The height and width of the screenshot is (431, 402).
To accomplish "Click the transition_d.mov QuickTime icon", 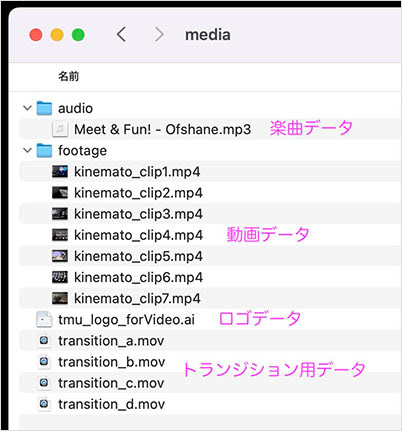I will (44, 404).
